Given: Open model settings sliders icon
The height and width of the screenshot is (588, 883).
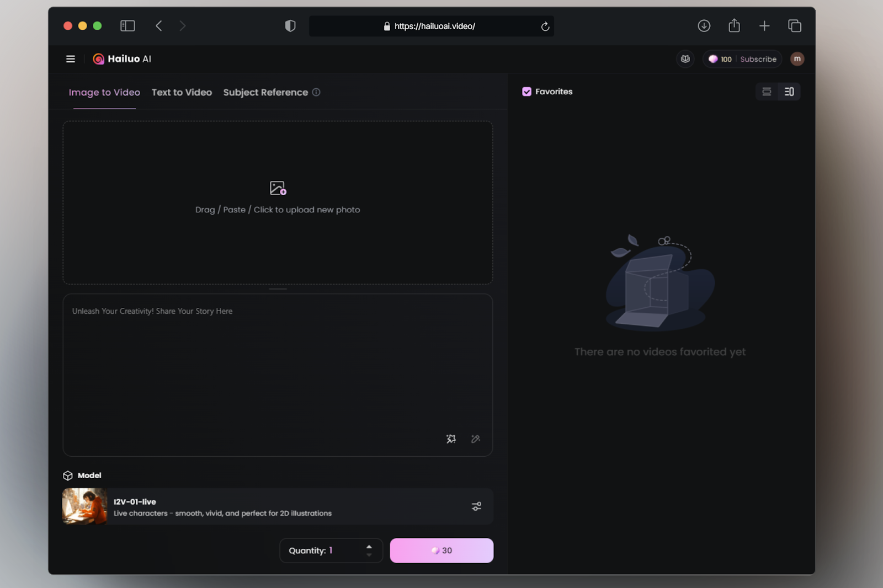Looking at the screenshot, I should click(477, 506).
